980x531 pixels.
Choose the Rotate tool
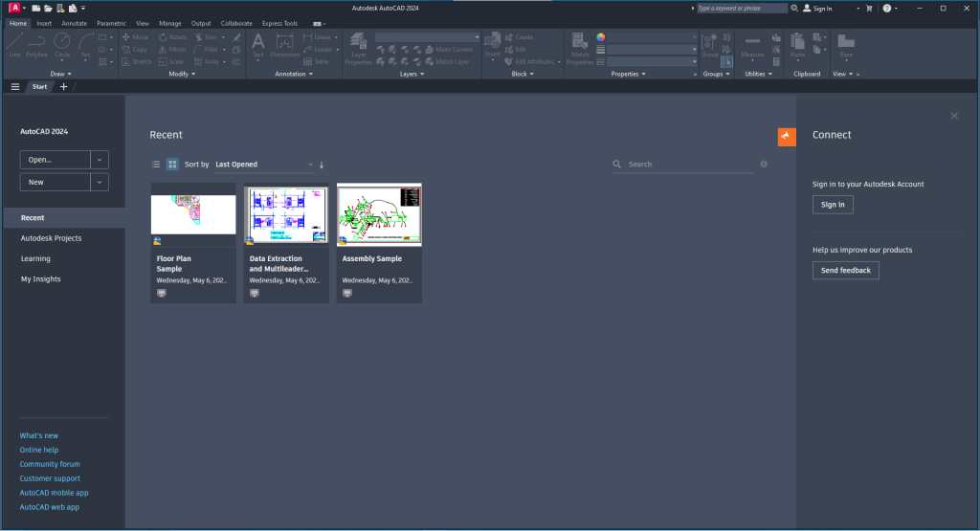tap(172, 37)
